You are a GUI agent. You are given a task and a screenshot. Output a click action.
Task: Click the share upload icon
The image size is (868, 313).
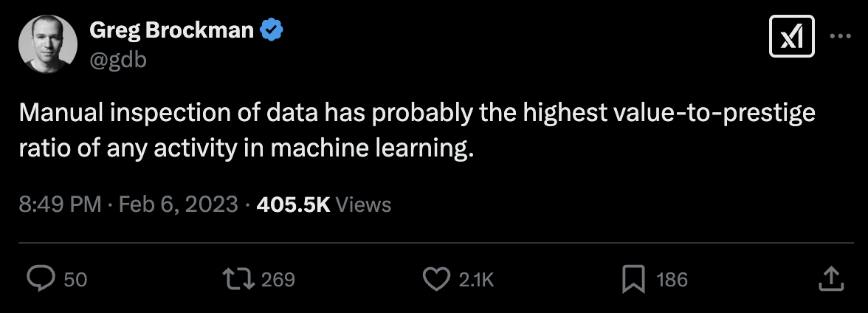[x=831, y=279]
